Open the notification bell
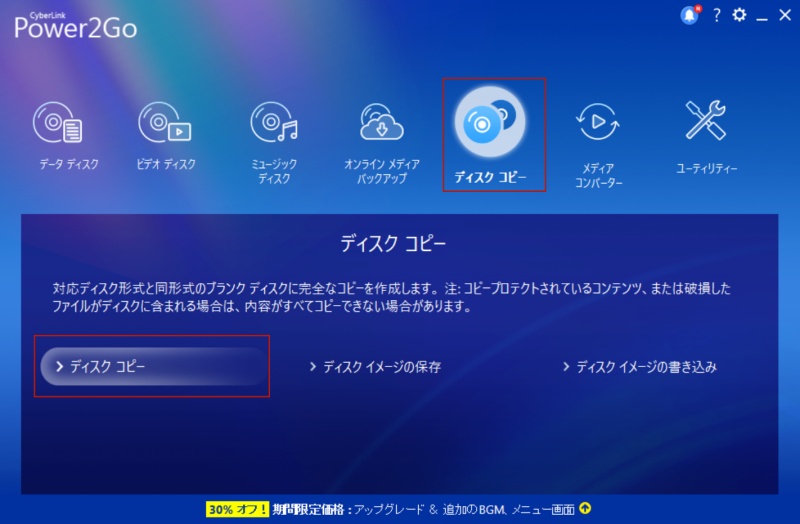The width and height of the screenshot is (800, 524). coord(690,15)
